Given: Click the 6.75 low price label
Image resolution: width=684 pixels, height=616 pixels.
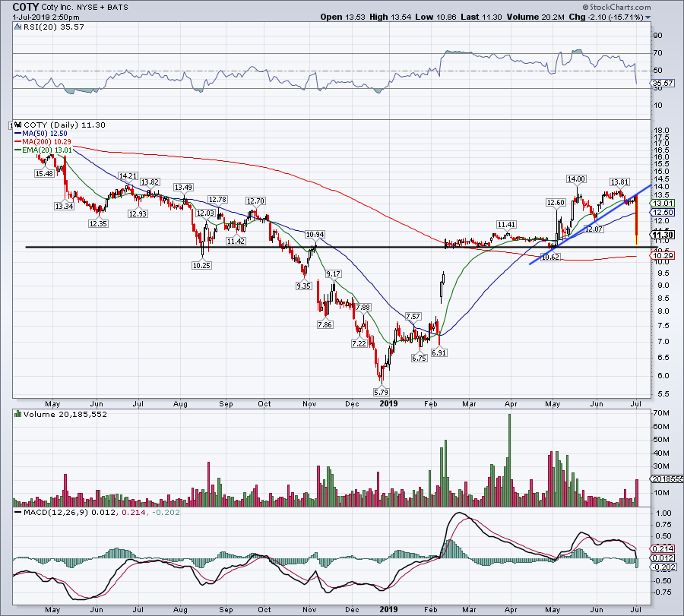Looking at the screenshot, I should pos(419,358).
